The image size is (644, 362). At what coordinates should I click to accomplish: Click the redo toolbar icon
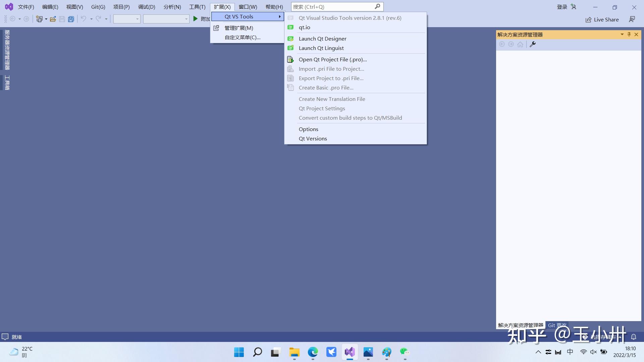point(98,19)
